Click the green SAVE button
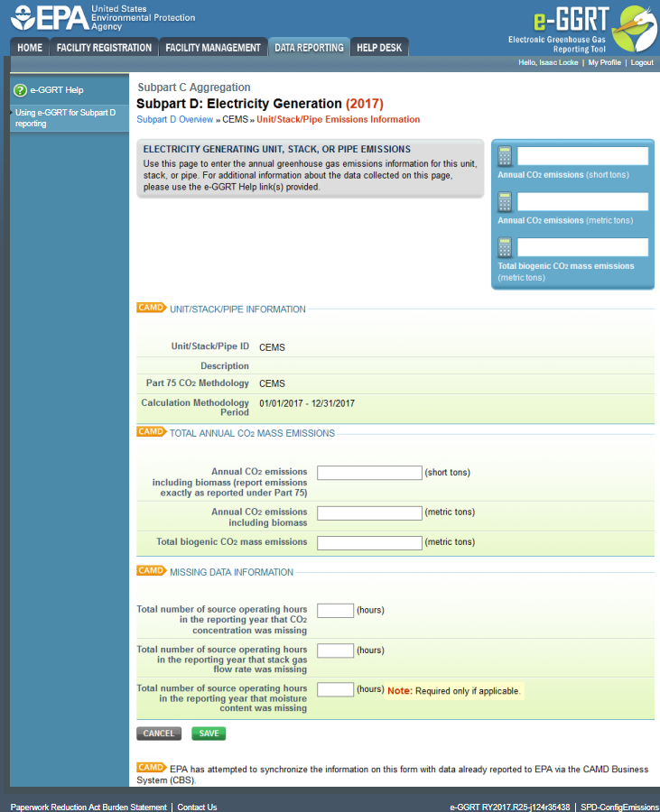 tap(209, 734)
